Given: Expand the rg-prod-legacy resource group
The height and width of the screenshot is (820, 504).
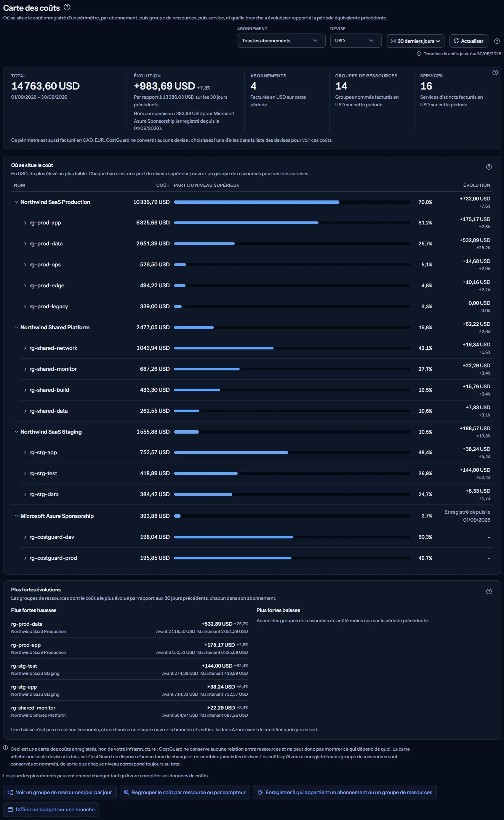Looking at the screenshot, I should [25, 307].
